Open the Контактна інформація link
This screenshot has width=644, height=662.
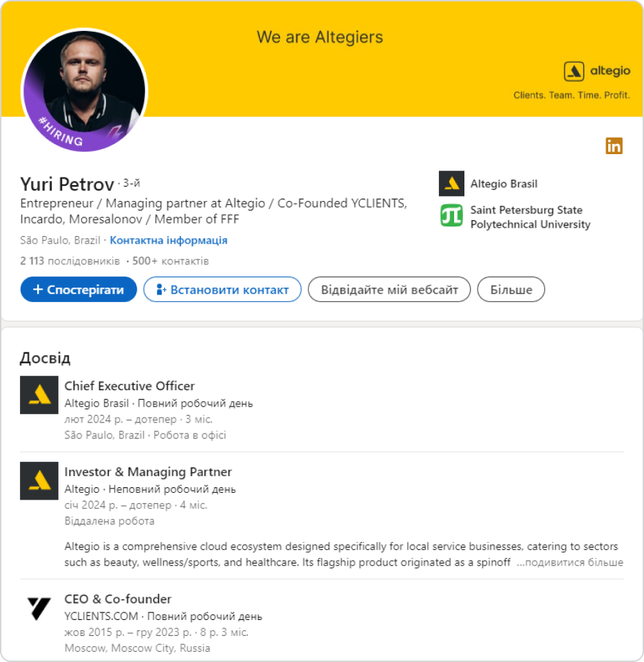tap(169, 241)
